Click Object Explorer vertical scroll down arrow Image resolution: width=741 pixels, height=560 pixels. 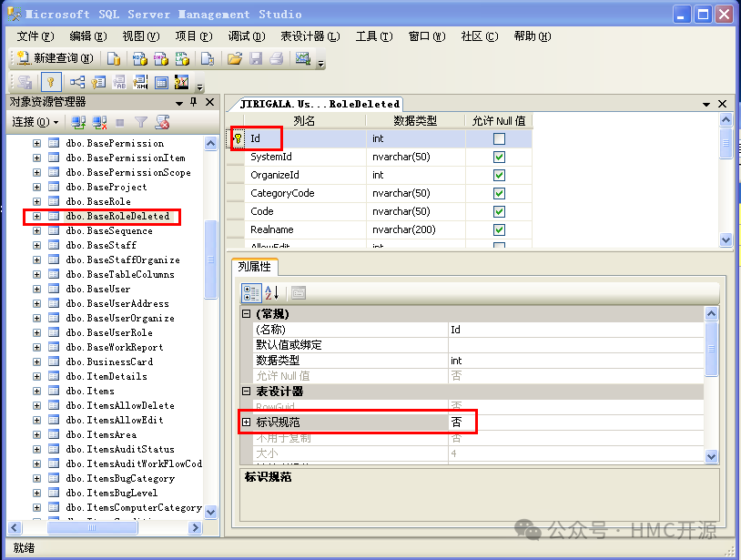(211, 513)
